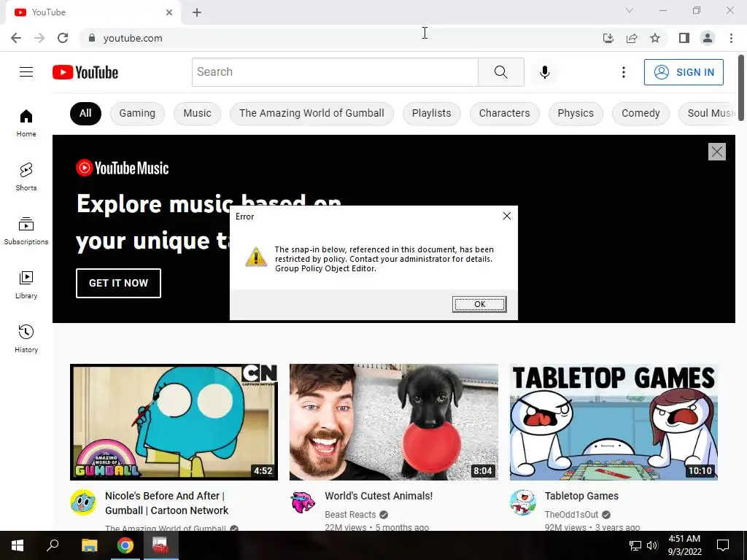The width and height of the screenshot is (747, 560).
Task: Click browser back arrow
Action: 16,38
